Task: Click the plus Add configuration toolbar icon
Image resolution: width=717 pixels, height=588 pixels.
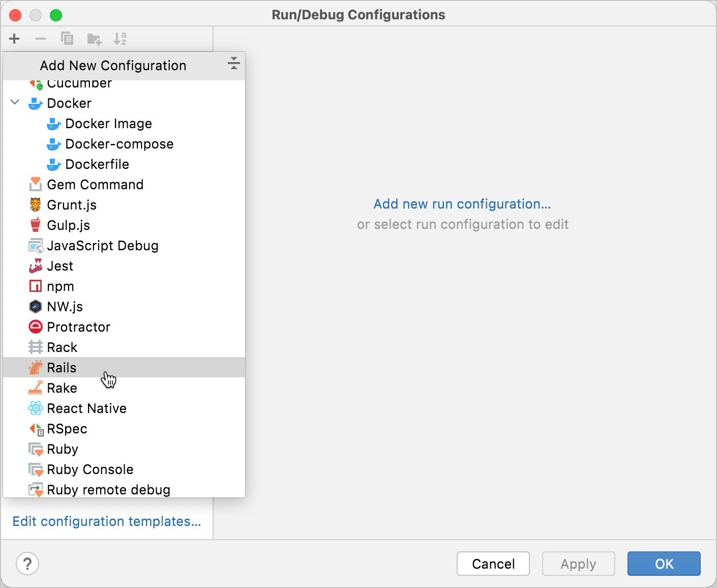Action: click(14, 39)
